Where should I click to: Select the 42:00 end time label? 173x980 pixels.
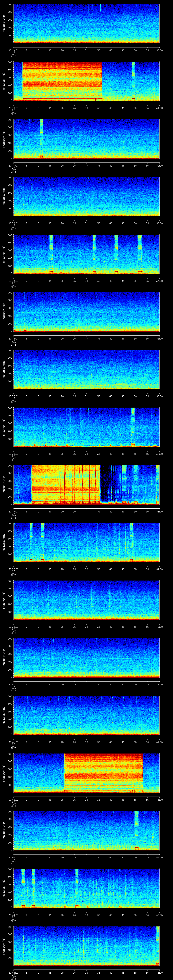tap(160, 742)
